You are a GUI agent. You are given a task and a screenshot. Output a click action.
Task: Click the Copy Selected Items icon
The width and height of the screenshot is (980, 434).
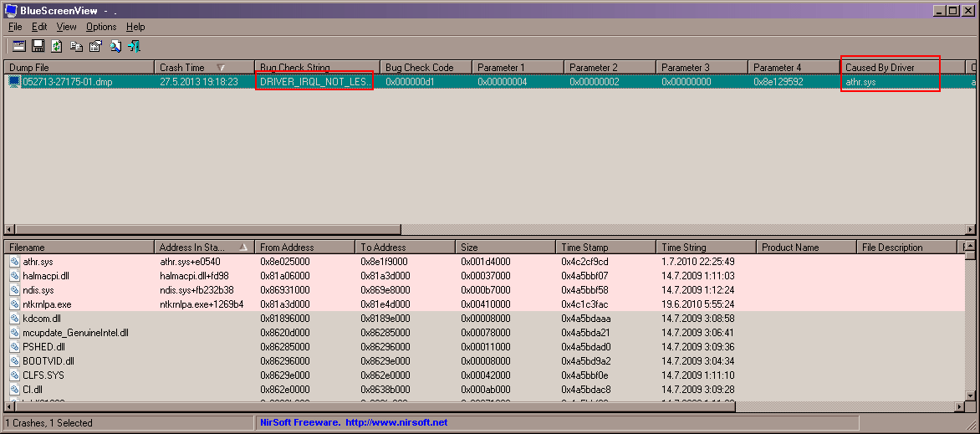click(76, 46)
